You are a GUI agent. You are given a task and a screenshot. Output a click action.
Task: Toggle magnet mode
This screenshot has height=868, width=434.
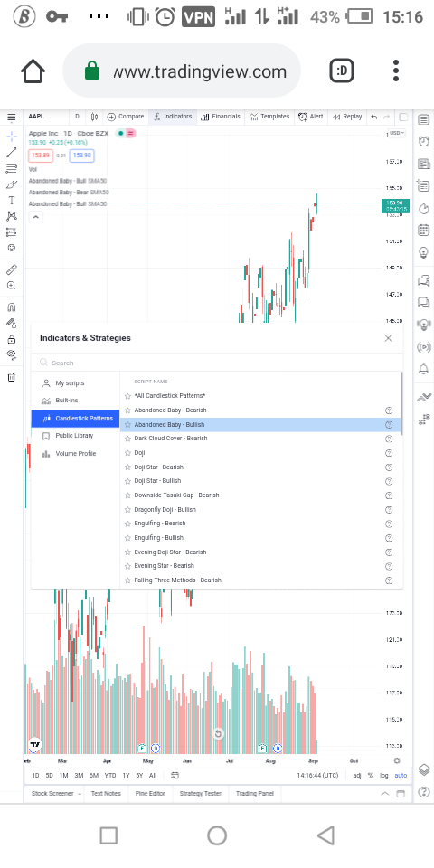(11, 307)
